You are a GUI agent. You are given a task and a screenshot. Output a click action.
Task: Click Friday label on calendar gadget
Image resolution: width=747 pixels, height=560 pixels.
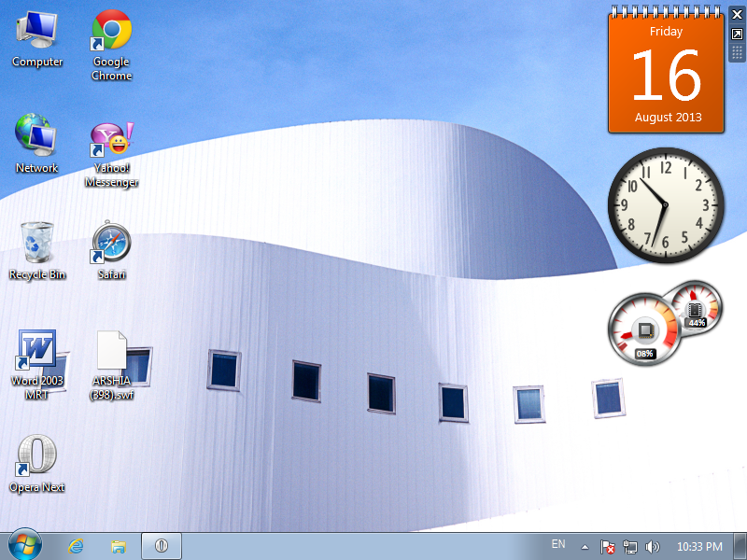pos(666,32)
